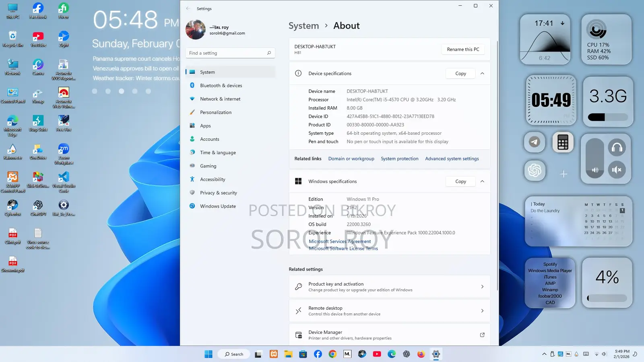Collapse the Device specifications section
The height and width of the screenshot is (362, 644).
[482, 74]
